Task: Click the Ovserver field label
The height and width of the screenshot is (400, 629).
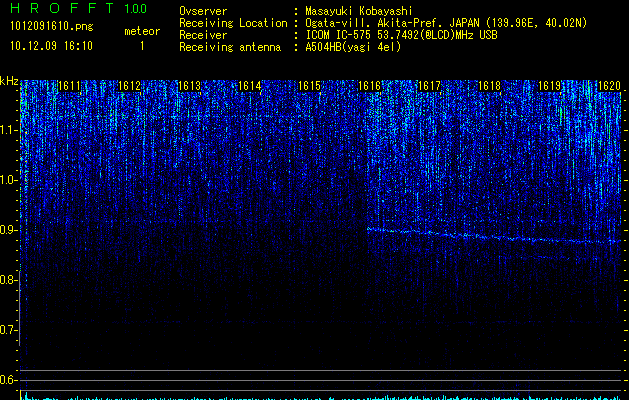Action: pos(203,11)
